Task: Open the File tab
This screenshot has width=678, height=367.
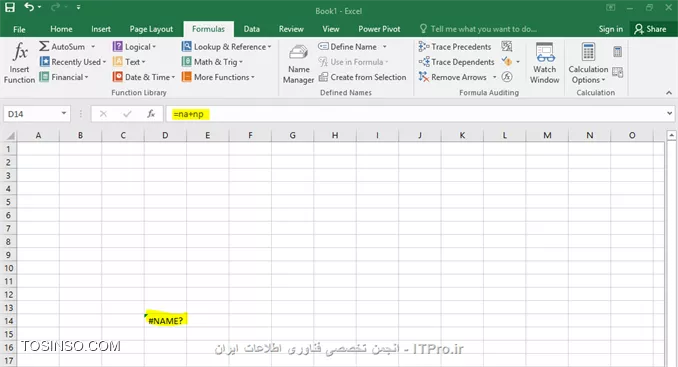Action: point(19,29)
